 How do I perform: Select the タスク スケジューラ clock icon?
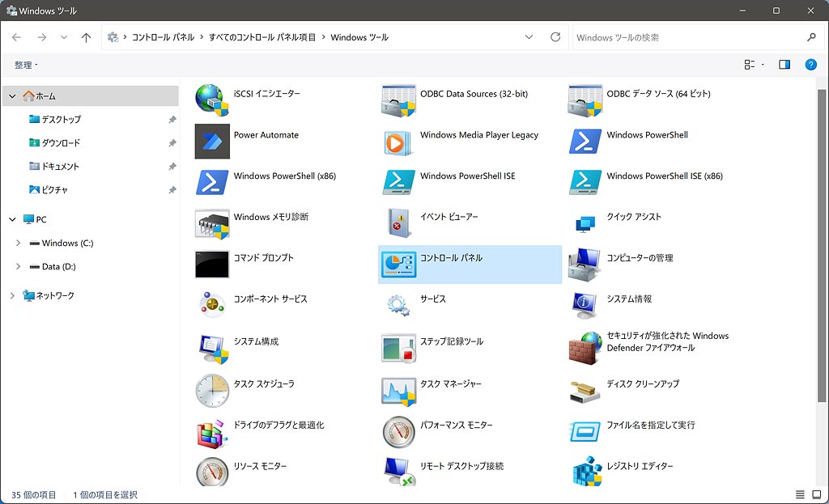(212, 391)
